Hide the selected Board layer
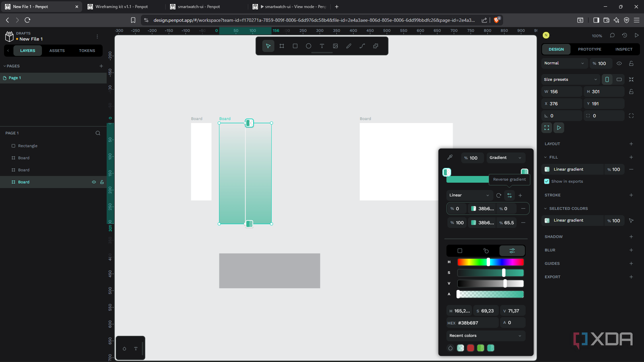 pyautogui.click(x=94, y=182)
